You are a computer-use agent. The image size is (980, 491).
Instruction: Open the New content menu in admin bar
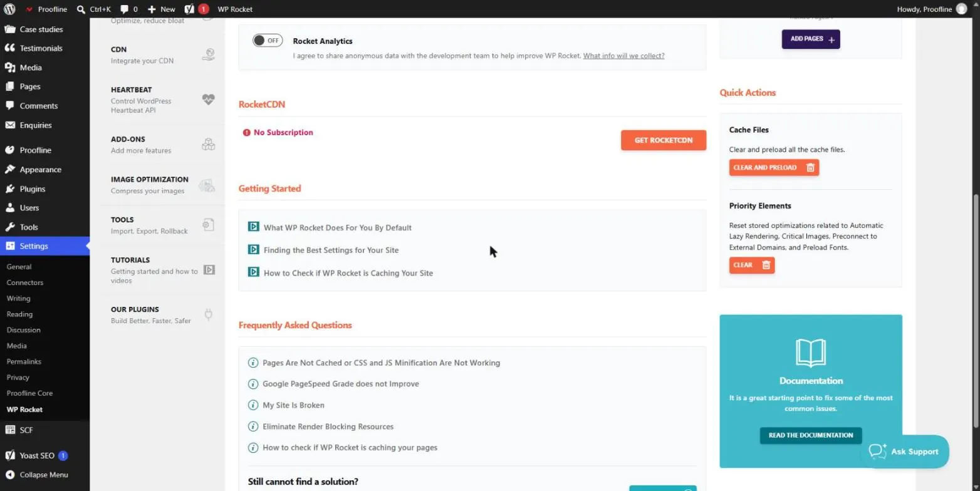[x=161, y=9]
